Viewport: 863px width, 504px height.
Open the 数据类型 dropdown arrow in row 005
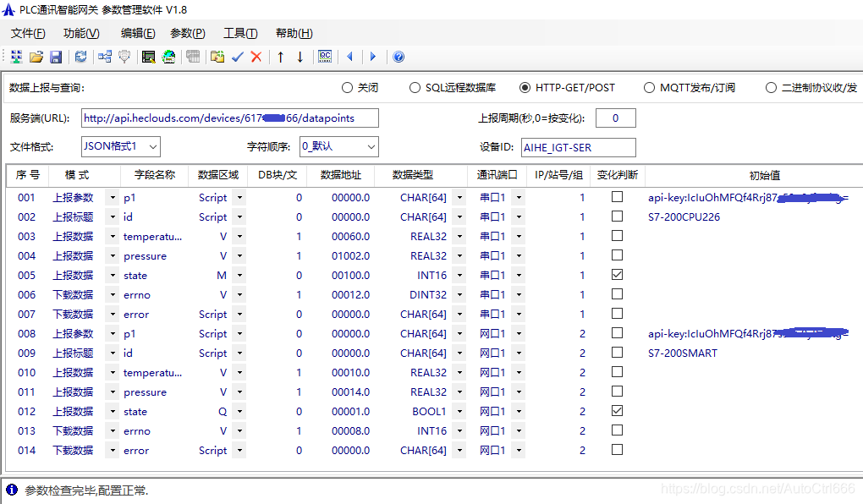click(x=459, y=275)
